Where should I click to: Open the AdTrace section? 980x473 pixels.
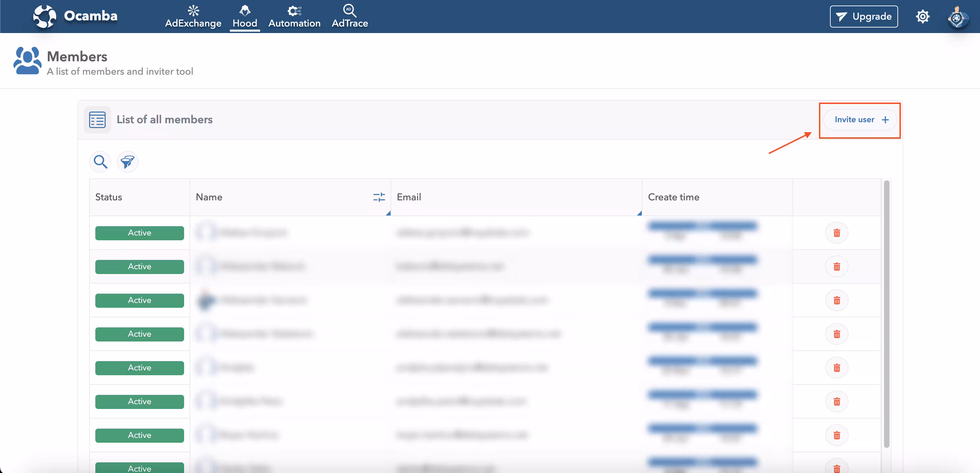tap(349, 17)
